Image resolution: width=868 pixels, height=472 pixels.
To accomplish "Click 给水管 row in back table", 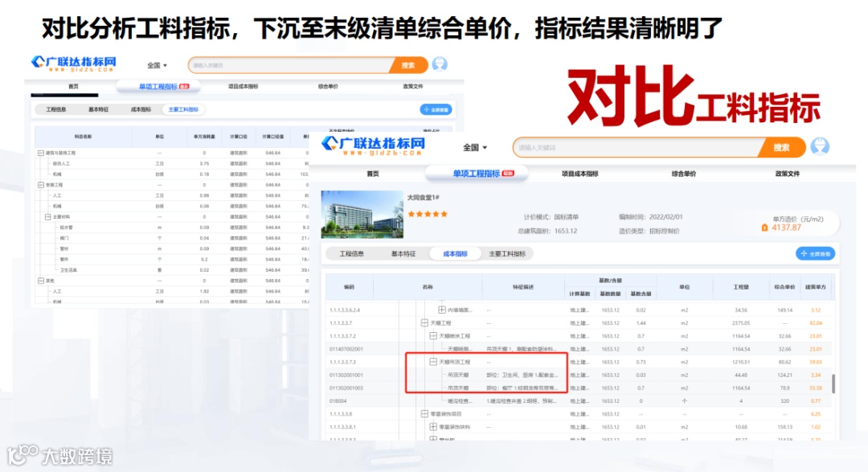I will 173,228.
